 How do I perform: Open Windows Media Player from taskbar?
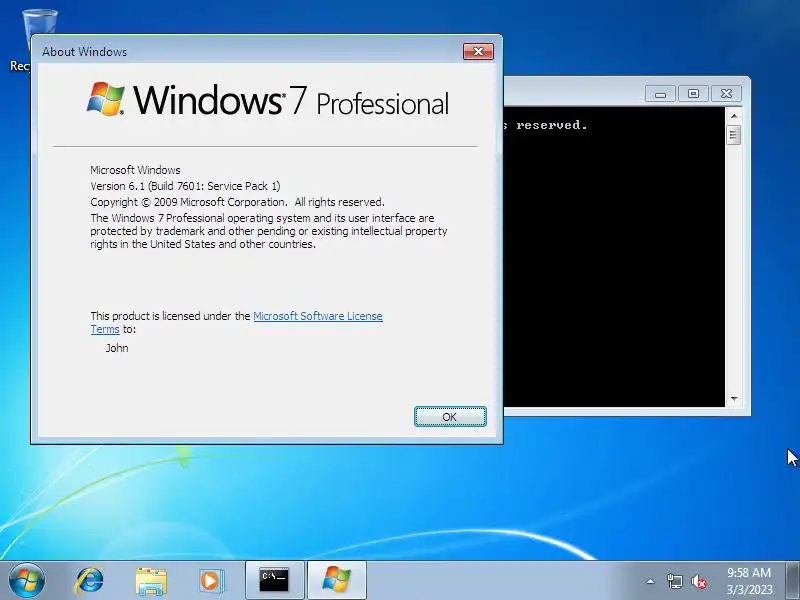[x=211, y=581]
